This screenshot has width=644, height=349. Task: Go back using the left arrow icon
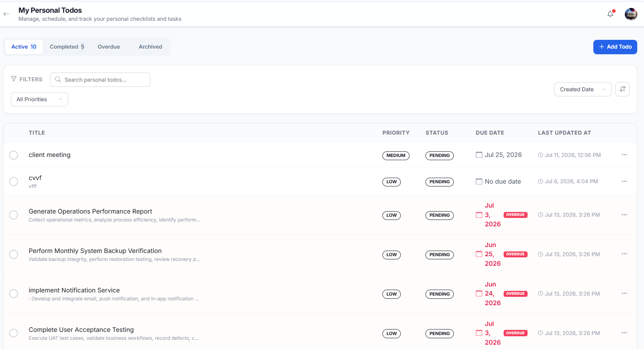click(x=6, y=14)
